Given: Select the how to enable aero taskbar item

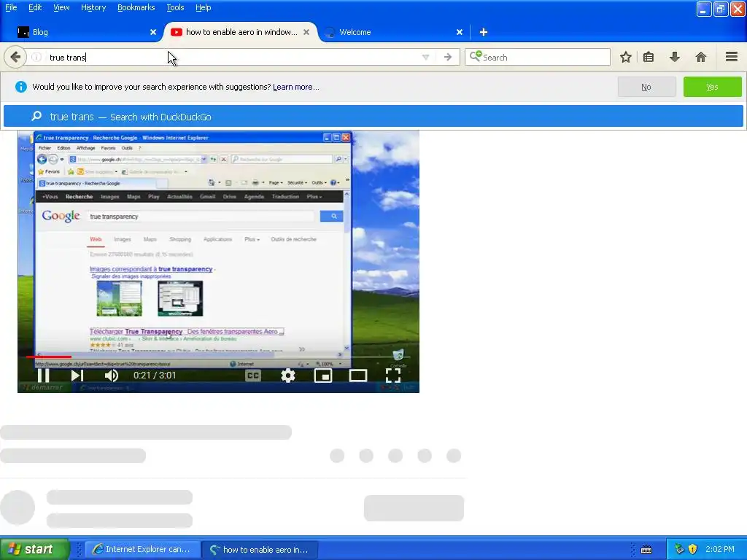Looking at the screenshot, I should click(259, 549).
